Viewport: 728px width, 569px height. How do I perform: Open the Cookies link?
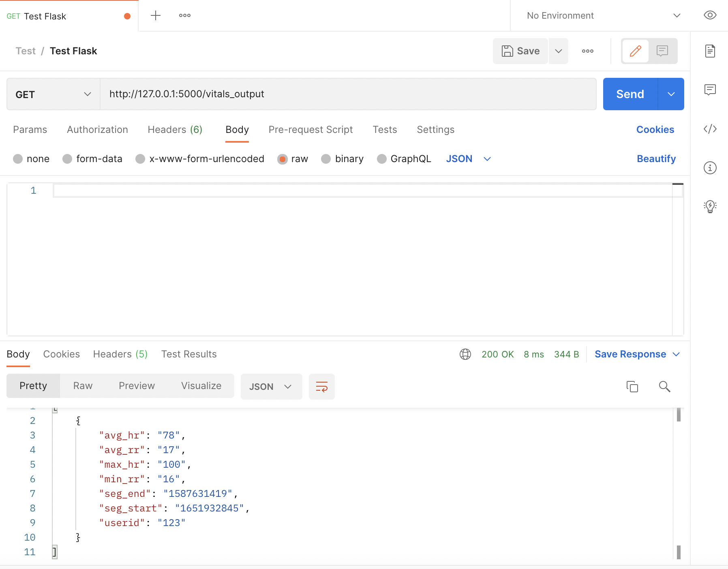(x=655, y=130)
